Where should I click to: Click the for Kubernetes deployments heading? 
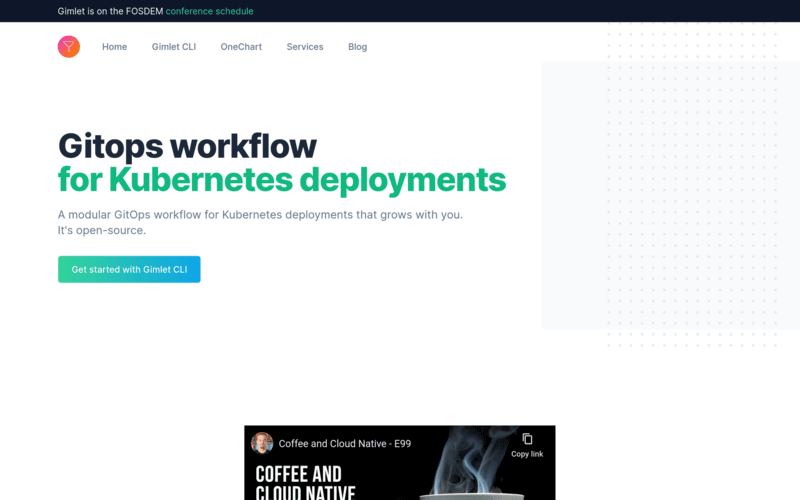pos(282,180)
